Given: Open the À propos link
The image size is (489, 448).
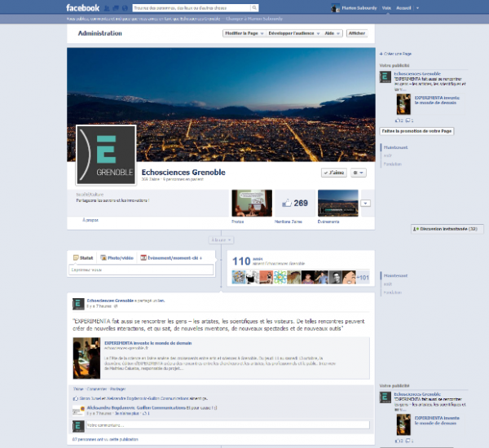Looking at the screenshot, I should click(90, 220).
